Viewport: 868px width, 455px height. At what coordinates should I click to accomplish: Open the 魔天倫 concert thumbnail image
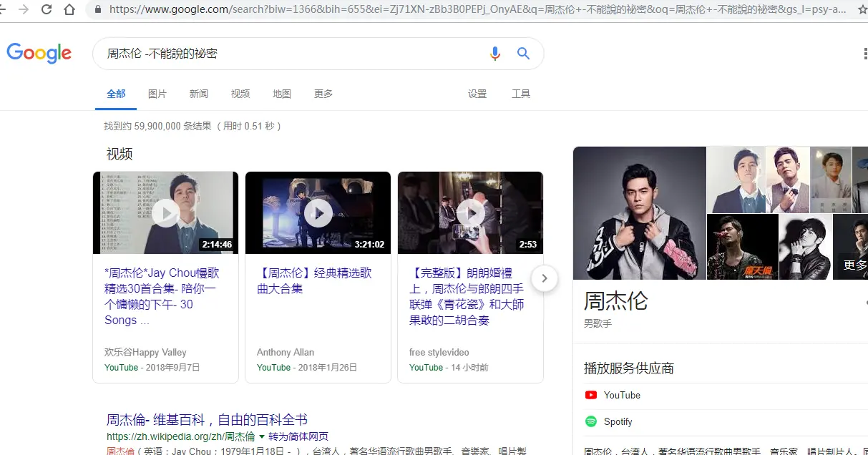point(742,247)
